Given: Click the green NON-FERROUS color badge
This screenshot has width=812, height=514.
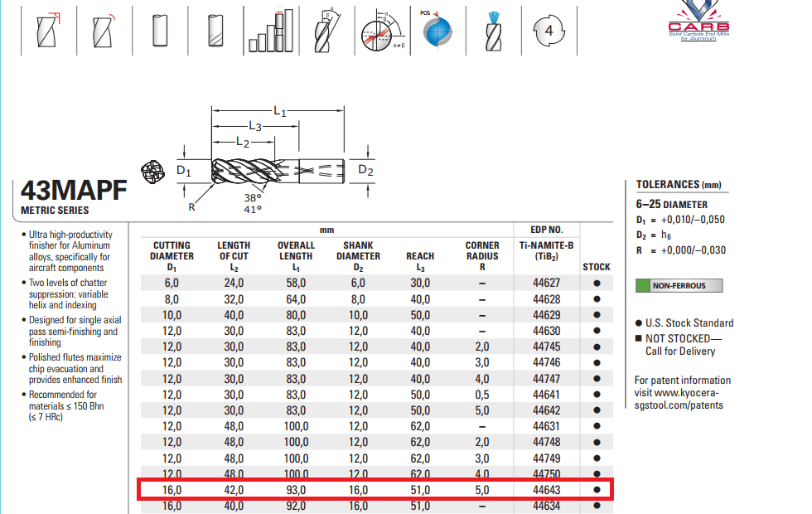Looking at the screenshot, I should tap(679, 285).
